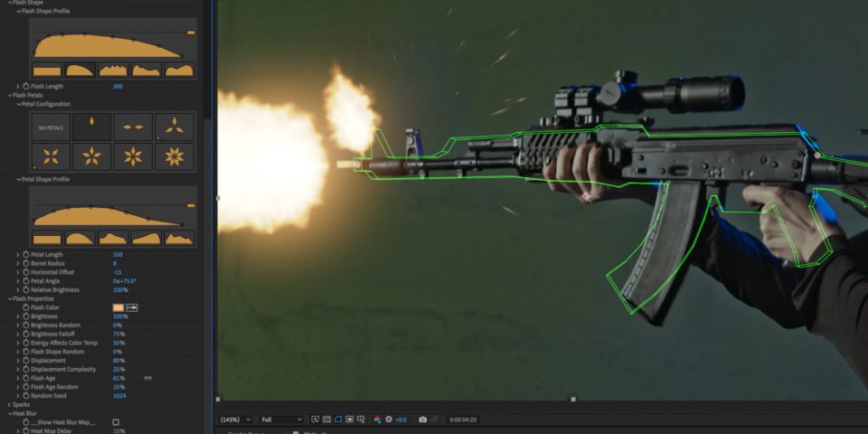Select the eight-petal configuration icon
Viewport: 868px width, 434px height.
175,156
